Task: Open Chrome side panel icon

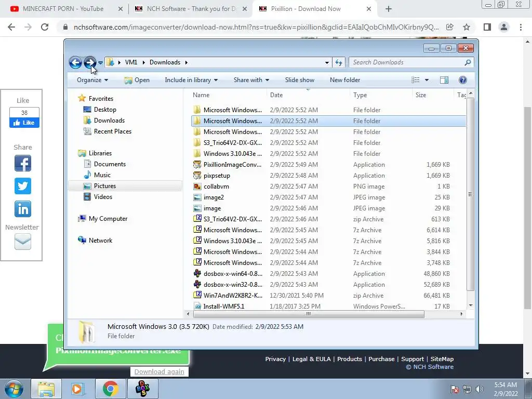Action: click(x=487, y=27)
